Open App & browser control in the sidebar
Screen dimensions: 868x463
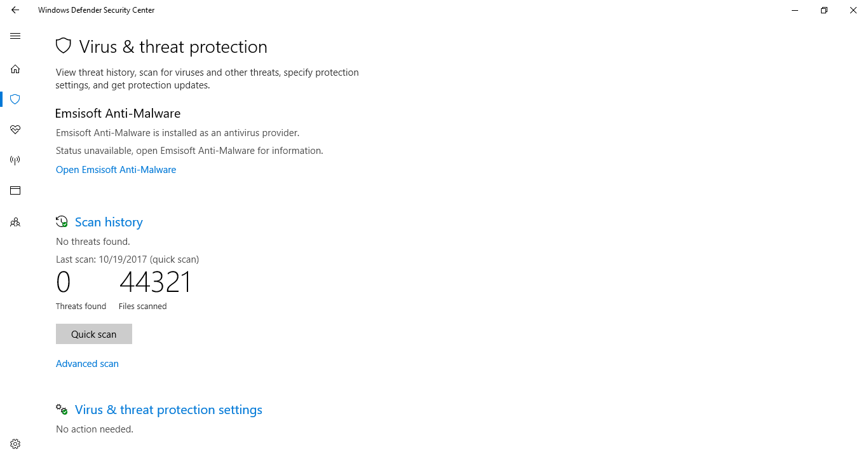point(15,191)
